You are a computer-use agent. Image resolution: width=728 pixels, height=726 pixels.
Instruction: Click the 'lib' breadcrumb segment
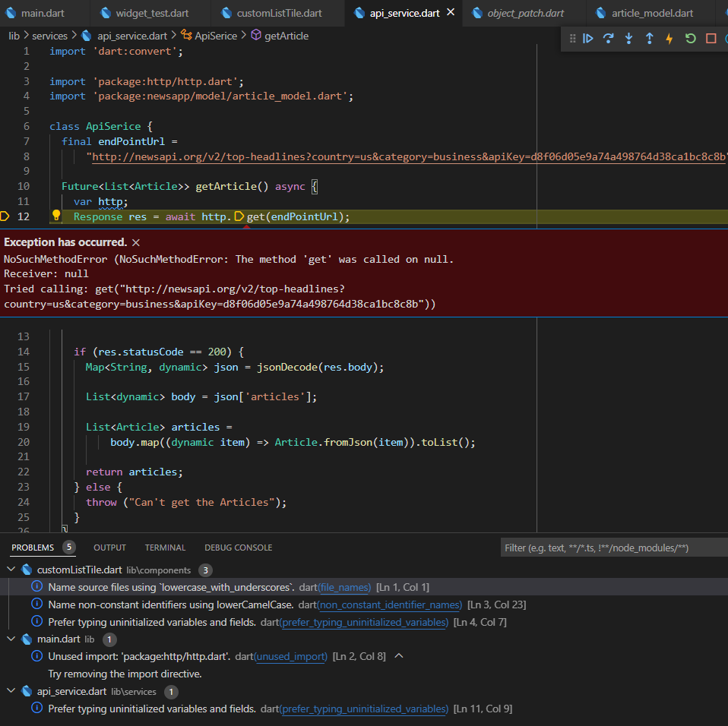pos(14,36)
